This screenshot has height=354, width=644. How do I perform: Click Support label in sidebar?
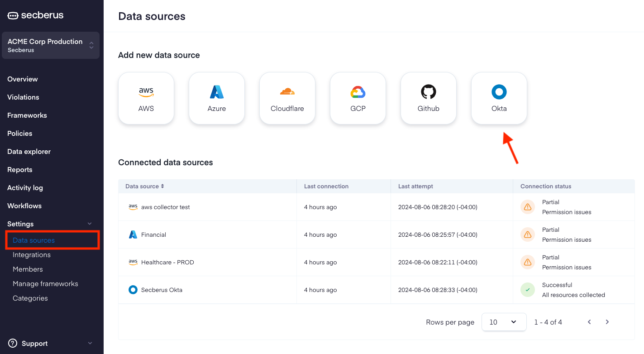tap(35, 343)
